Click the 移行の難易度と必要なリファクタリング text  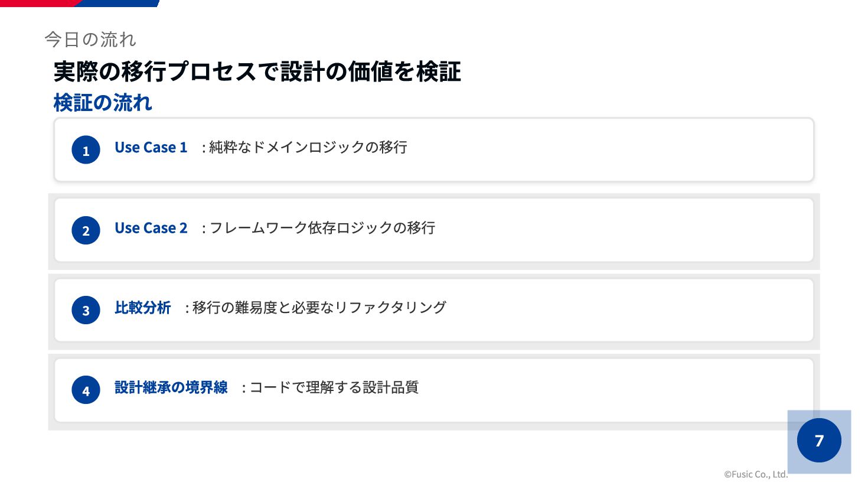(319, 308)
